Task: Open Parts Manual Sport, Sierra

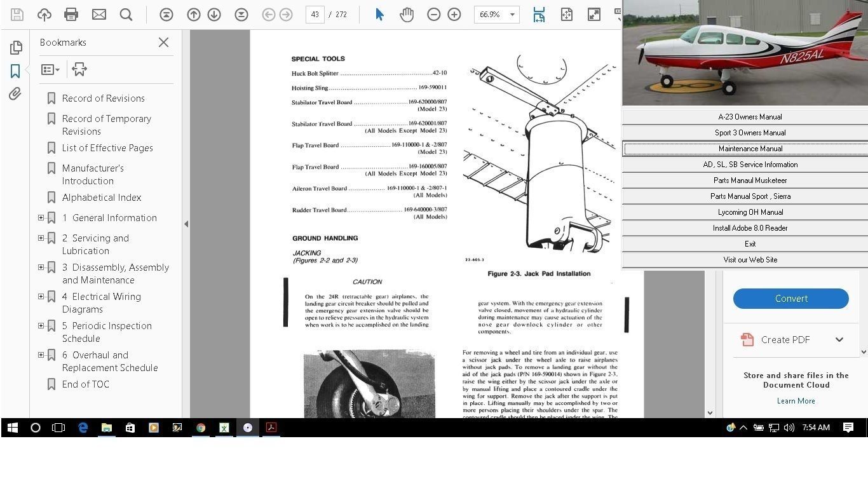Action: [x=745, y=196]
